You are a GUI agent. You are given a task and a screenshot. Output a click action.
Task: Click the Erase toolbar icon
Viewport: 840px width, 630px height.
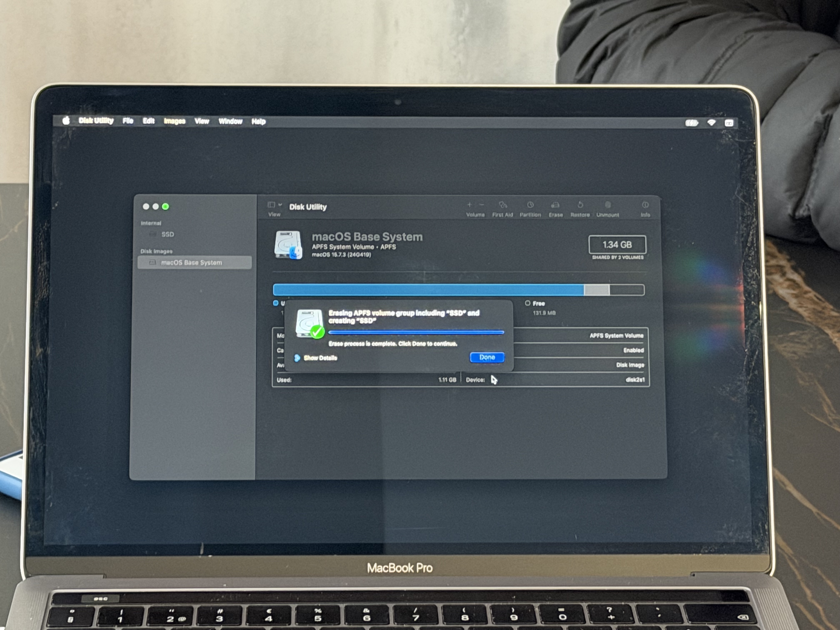click(x=555, y=205)
